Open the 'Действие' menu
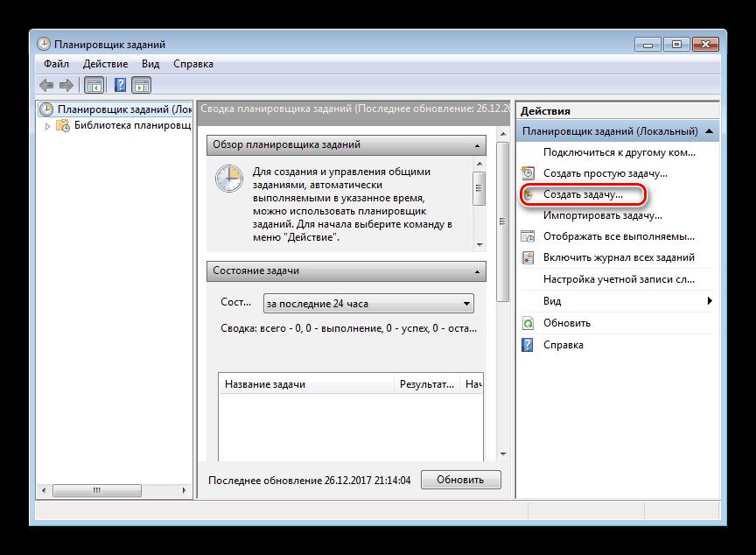The image size is (756, 555). point(105,64)
